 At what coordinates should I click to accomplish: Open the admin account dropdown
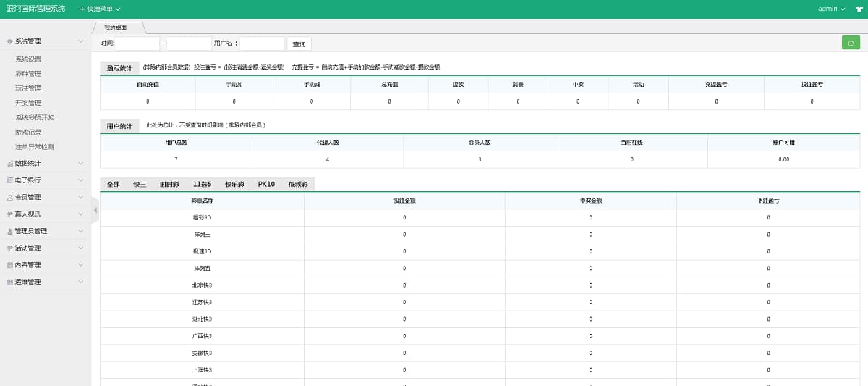pos(831,9)
